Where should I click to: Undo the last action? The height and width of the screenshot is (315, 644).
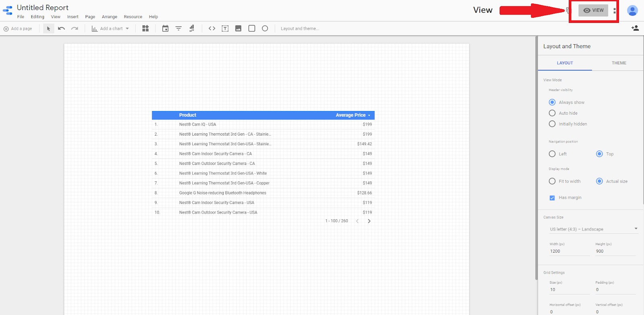(62, 29)
